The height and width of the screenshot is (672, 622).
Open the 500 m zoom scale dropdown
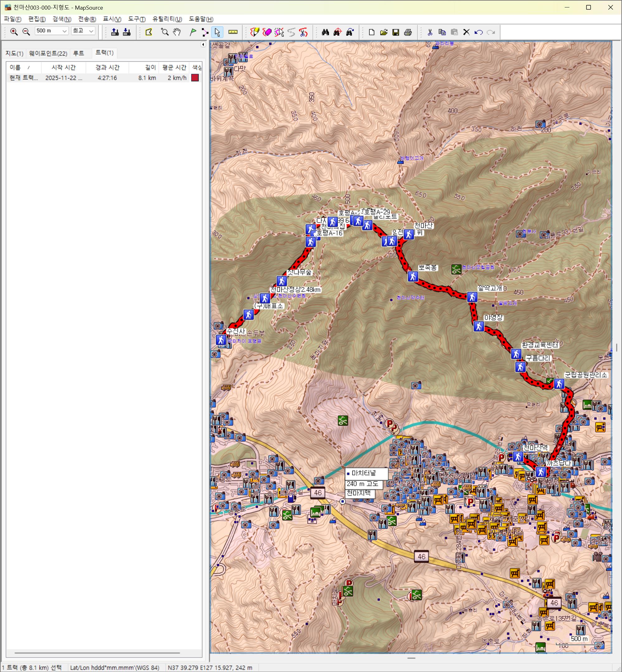(x=64, y=31)
